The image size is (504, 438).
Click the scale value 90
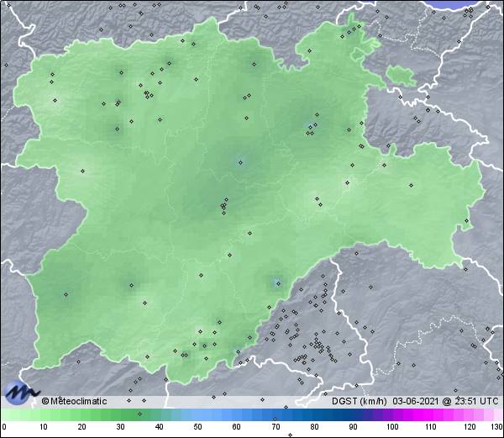tap(354, 427)
